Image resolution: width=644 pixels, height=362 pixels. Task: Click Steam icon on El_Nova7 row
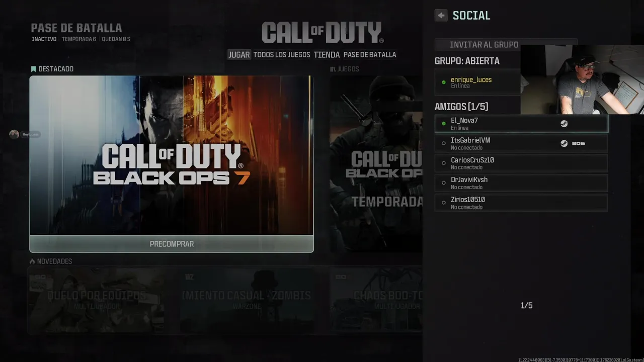click(x=564, y=124)
